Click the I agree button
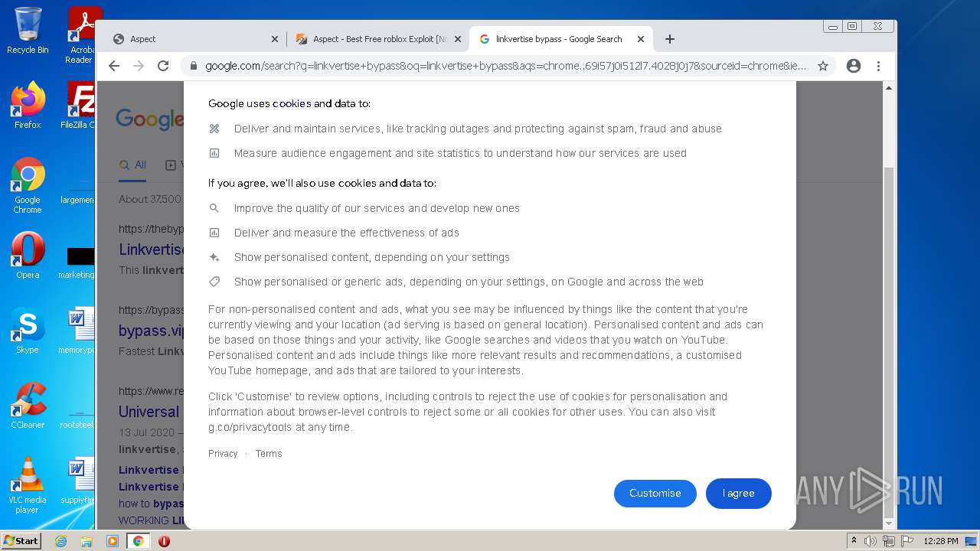Image resolution: width=980 pixels, height=551 pixels. tap(739, 494)
